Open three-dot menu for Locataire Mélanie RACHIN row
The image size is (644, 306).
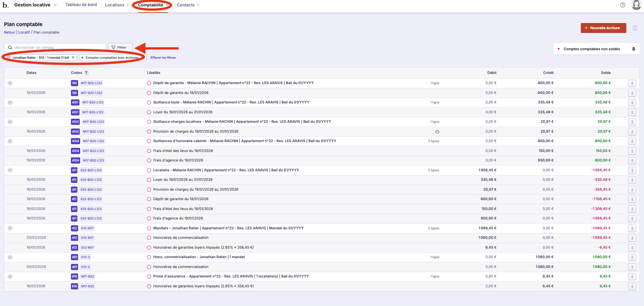coord(632,170)
